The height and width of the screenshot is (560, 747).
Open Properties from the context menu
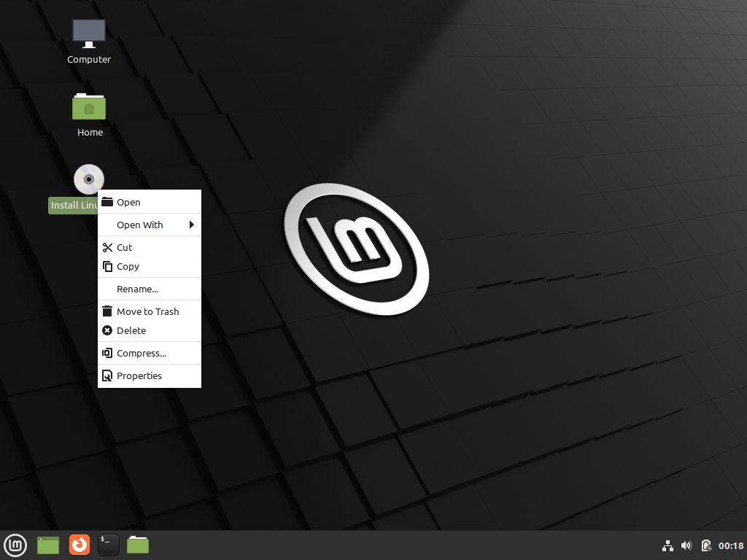pos(150,376)
